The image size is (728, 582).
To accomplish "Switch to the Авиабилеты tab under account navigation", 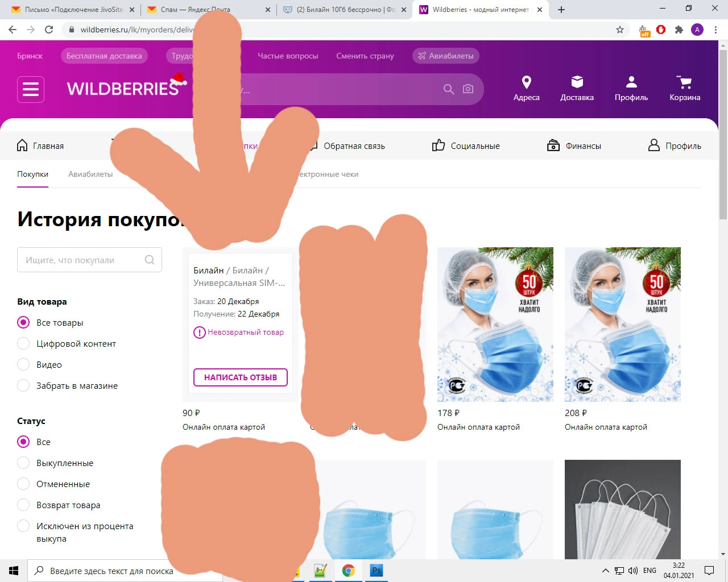I will 90,174.
